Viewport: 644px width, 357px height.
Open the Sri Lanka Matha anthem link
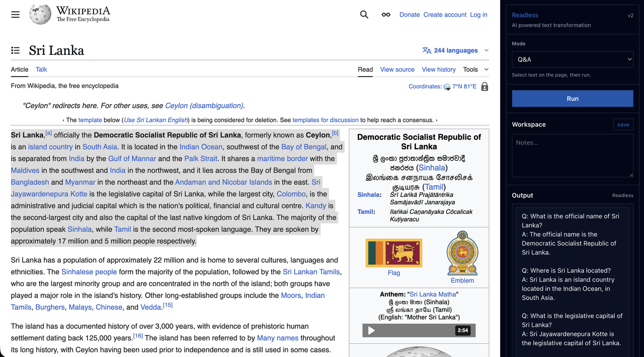(x=433, y=294)
